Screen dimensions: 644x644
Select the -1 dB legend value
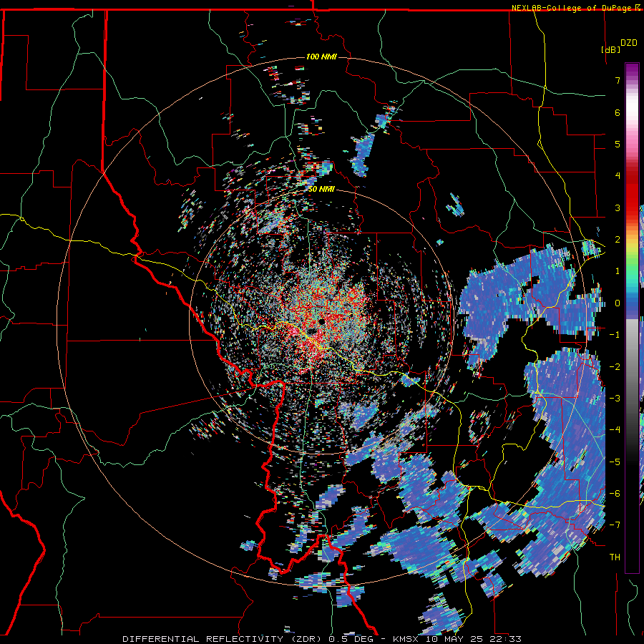pyautogui.click(x=615, y=335)
